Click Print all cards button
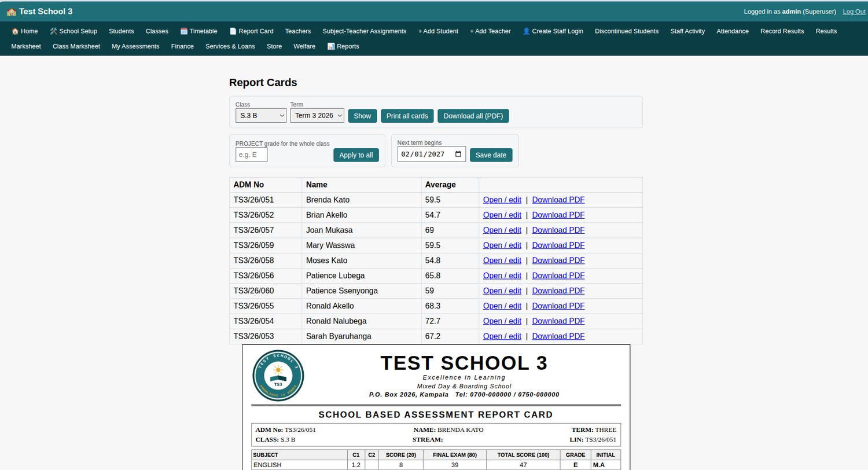 [x=407, y=116]
